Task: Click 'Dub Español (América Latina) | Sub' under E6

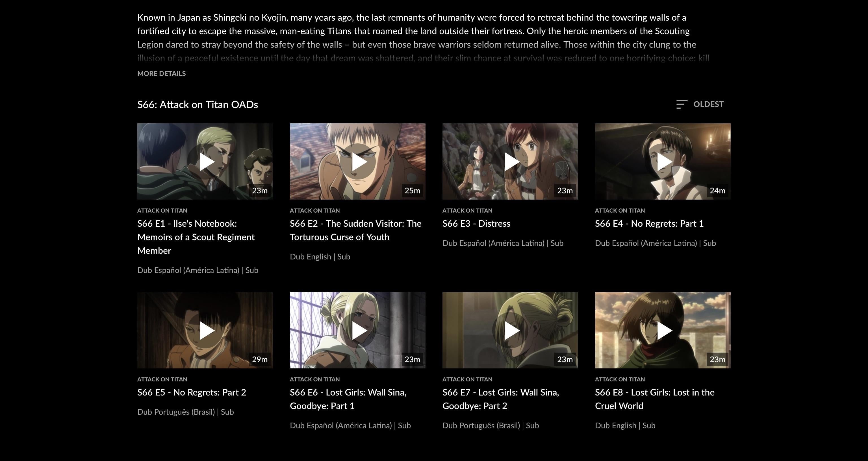Action: pyautogui.click(x=350, y=425)
